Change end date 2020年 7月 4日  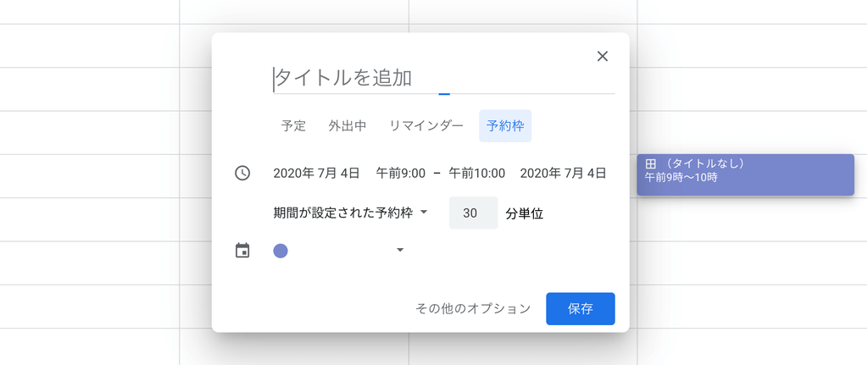(x=563, y=174)
